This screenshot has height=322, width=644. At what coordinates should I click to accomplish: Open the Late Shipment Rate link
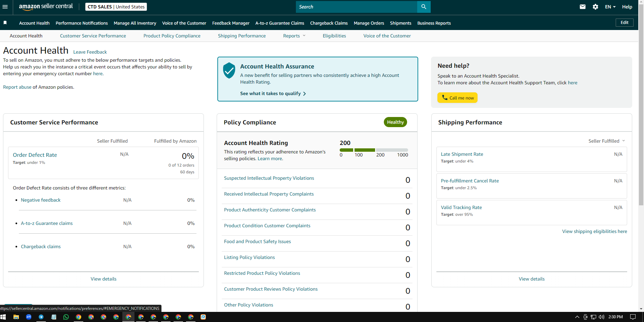coord(462,154)
